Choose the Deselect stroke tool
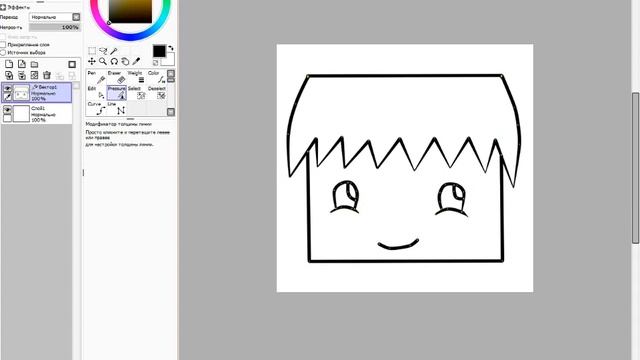 click(156, 93)
